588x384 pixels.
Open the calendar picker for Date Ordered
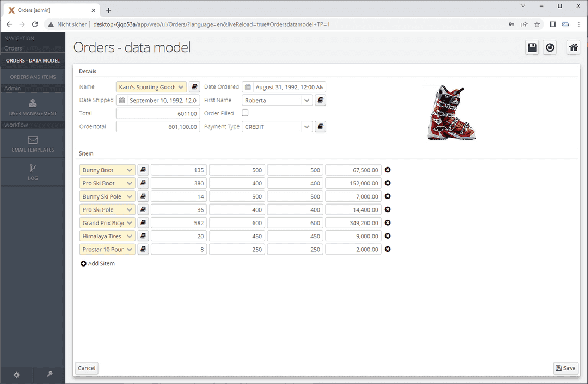click(248, 86)
